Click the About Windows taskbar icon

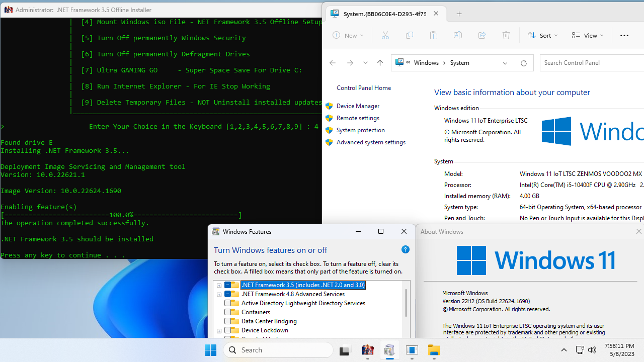(x=412, y=350)
